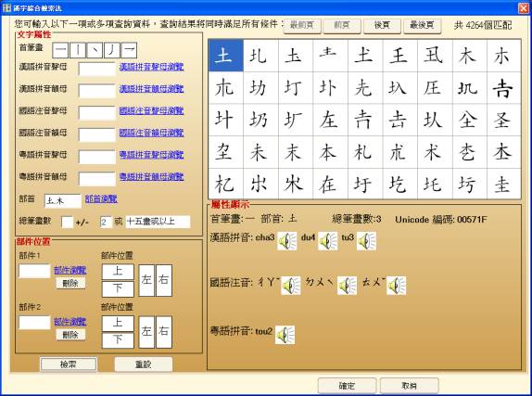Viewport: 532px width, 396px height.
Task: Click the 後頁 next page button
Action: coord(382,25)
